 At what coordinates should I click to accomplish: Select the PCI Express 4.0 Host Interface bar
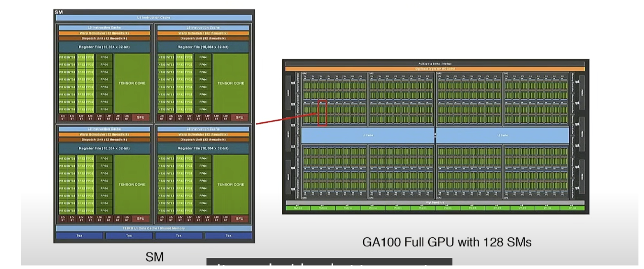pos(435,64)
